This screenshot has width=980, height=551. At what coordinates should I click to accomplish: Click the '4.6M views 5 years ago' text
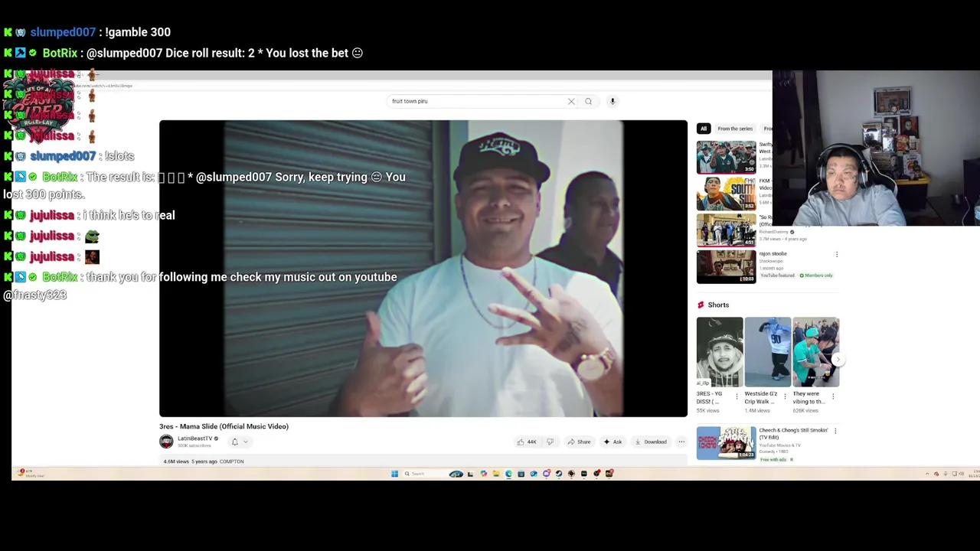point(190,461)
